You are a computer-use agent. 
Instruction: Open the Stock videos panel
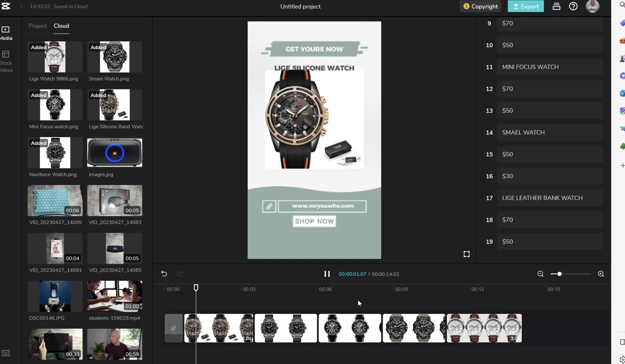[6, 61]
